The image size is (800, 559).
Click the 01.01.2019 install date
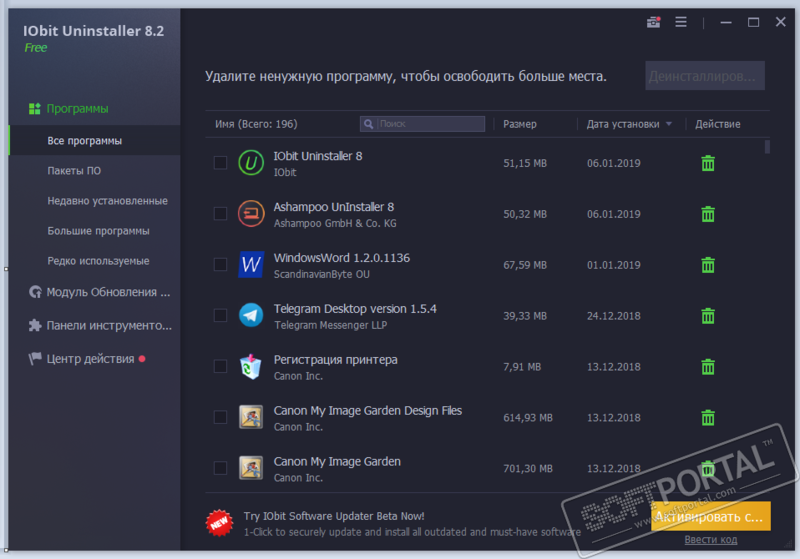click(613, 265)
